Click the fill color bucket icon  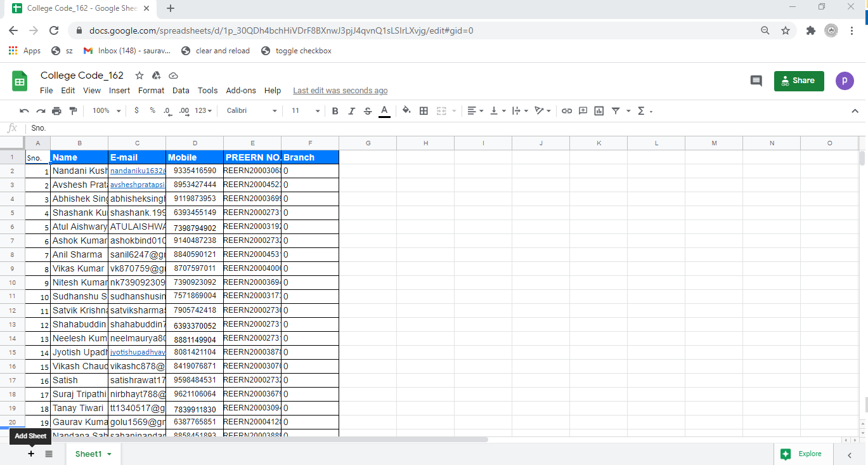(406, 110)
